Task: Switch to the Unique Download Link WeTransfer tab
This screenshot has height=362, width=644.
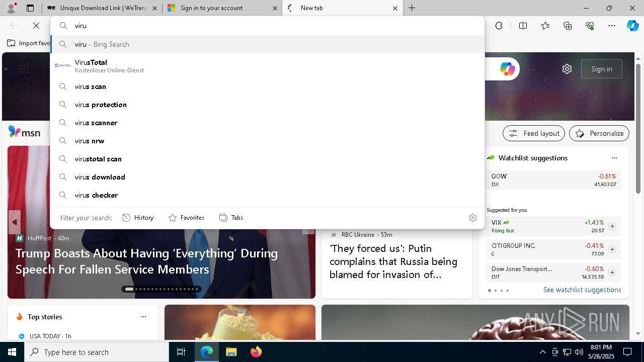Action: click(102, 8)
